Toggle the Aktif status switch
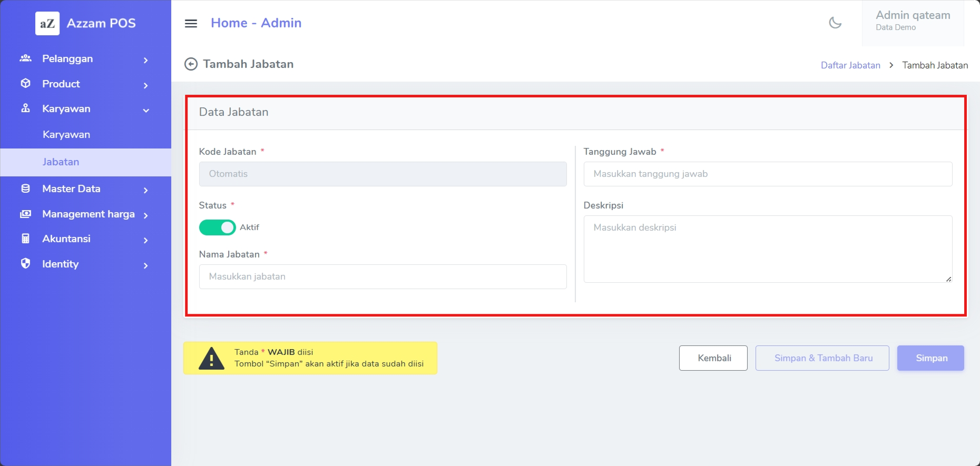The image size is (980, 466). tap(217, 227)
